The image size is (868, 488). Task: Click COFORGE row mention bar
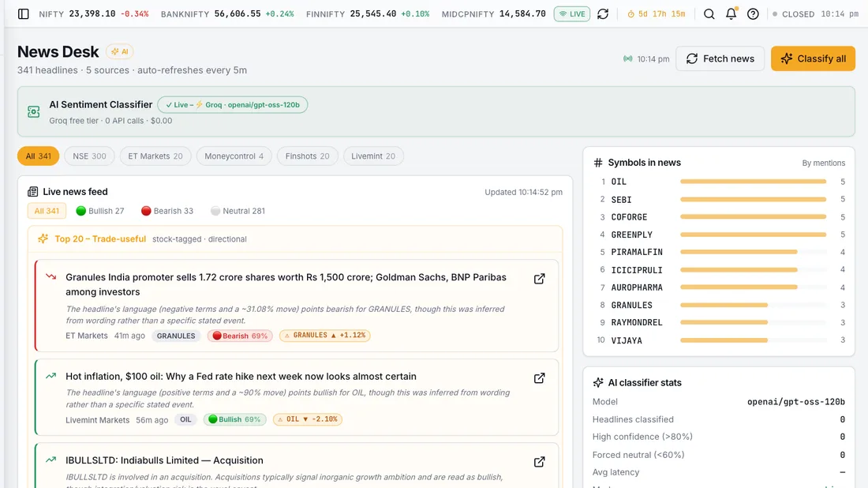tap(753, 217)
